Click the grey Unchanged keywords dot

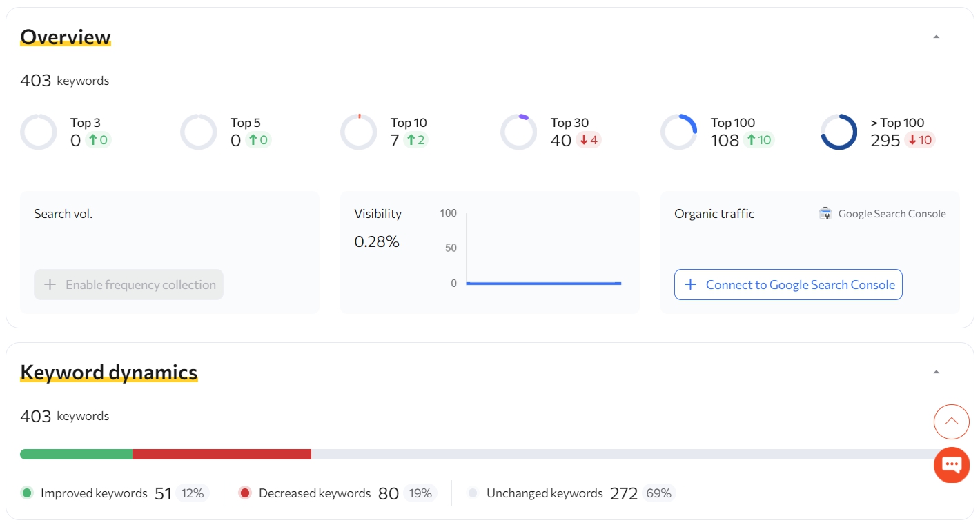[x=473, y=493]
